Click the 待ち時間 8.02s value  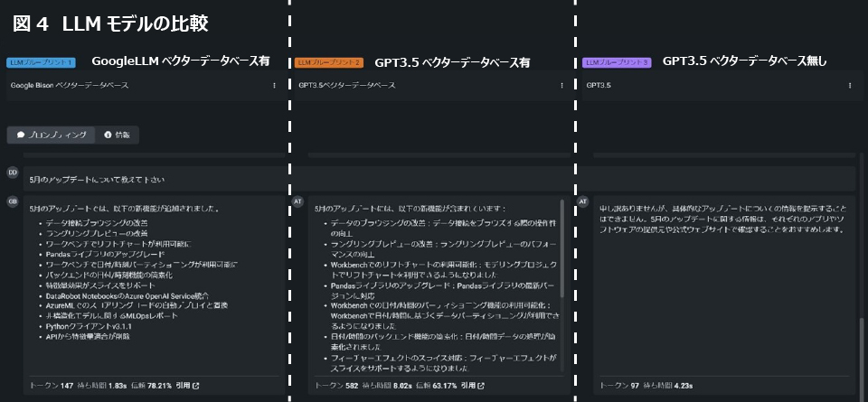[388, 386]
